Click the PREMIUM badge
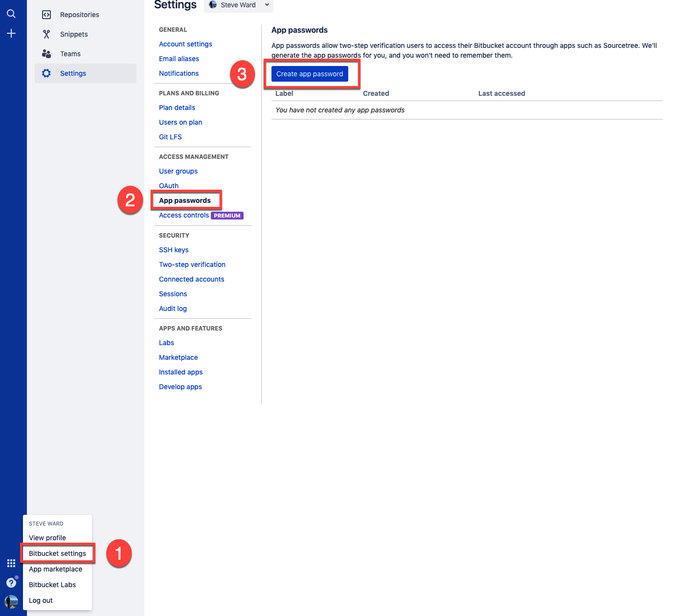This screenshot has height=616, width=696. point(227,216)
